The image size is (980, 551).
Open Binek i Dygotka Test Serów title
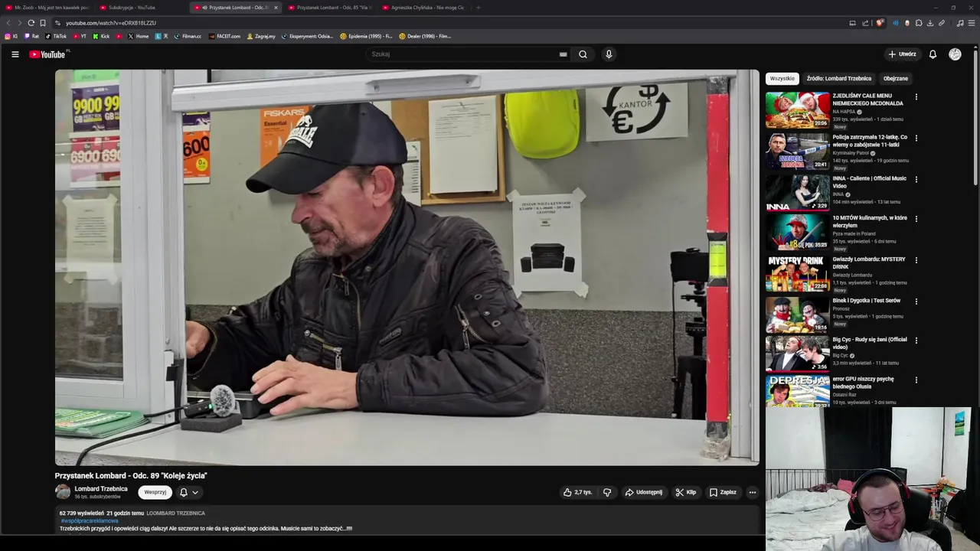tap(867, 301)
